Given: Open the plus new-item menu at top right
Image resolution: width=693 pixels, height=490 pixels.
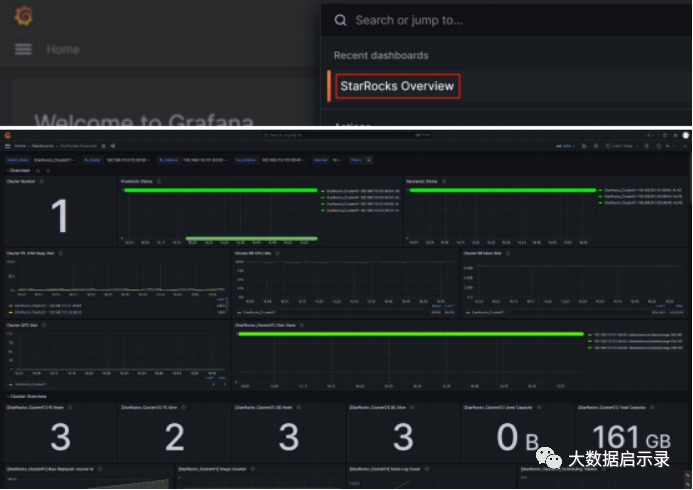Looking at the screenshot, I should (x=651, y=135).
